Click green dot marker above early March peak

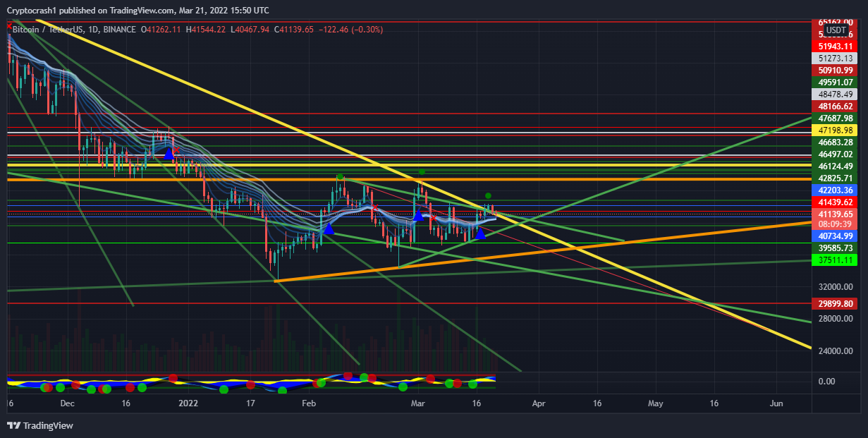422,171
